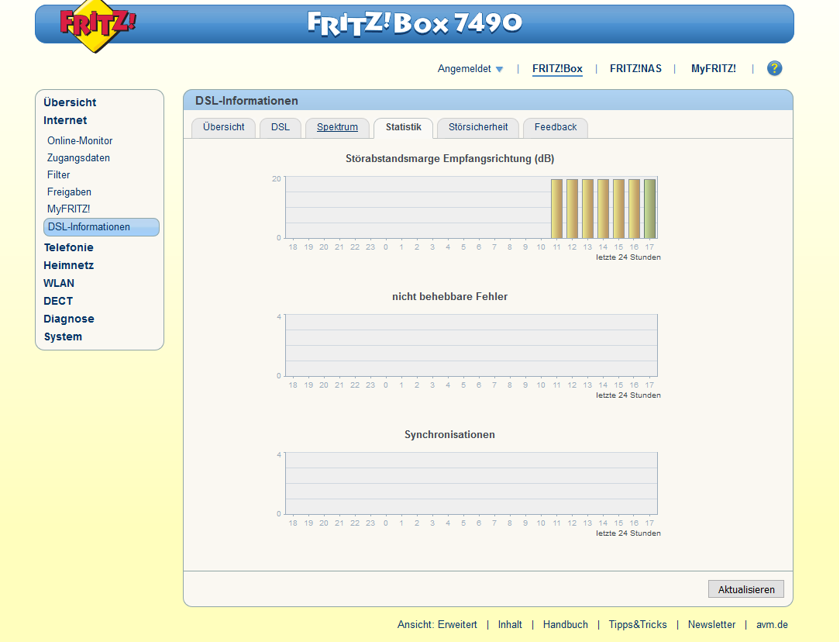Open the avm.de footer link

pos(772,625)
